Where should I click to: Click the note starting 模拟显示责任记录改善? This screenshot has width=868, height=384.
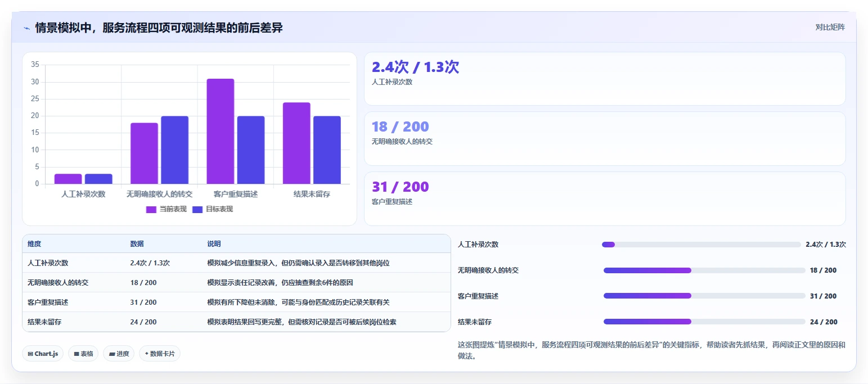[280, 283]
